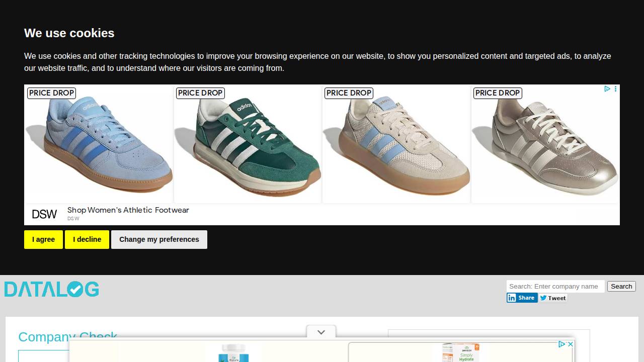Click the Twitter Tweet button
The width and height of the screenshot is (644, 362).
point(553,298)
